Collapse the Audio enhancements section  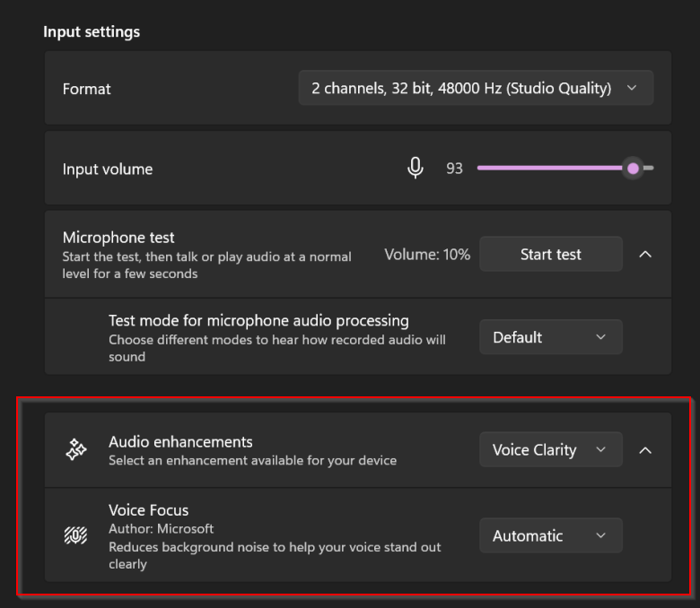pyautogui.click(x=645, y=450)
